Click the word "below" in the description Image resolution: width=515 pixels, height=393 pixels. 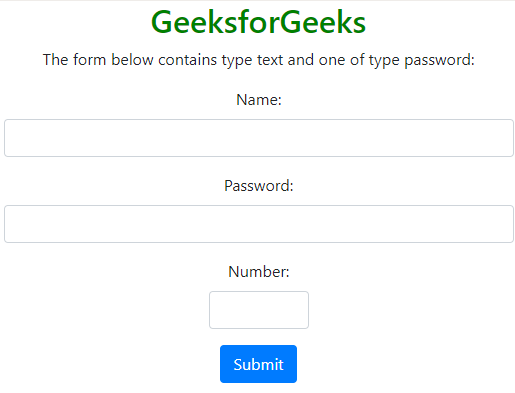tap(132, 60)
